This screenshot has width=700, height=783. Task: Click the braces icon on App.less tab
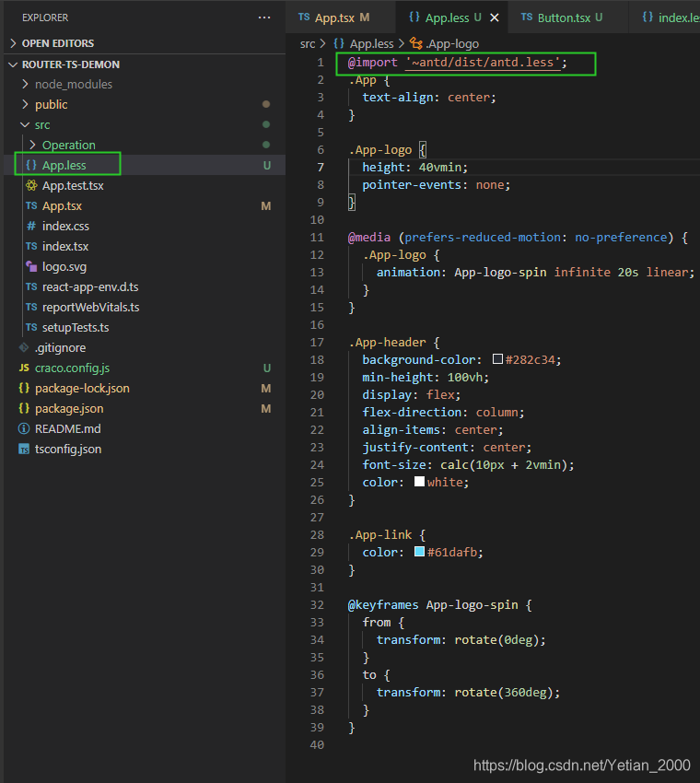[414, 17]
